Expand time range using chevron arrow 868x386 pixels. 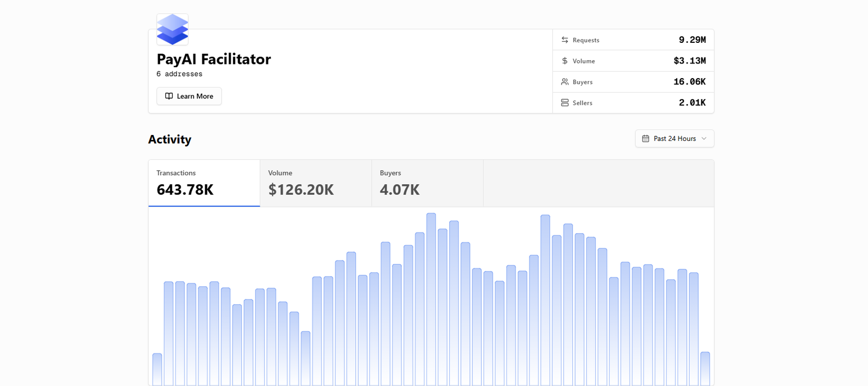pyautogui.click(x=704, y=139)
